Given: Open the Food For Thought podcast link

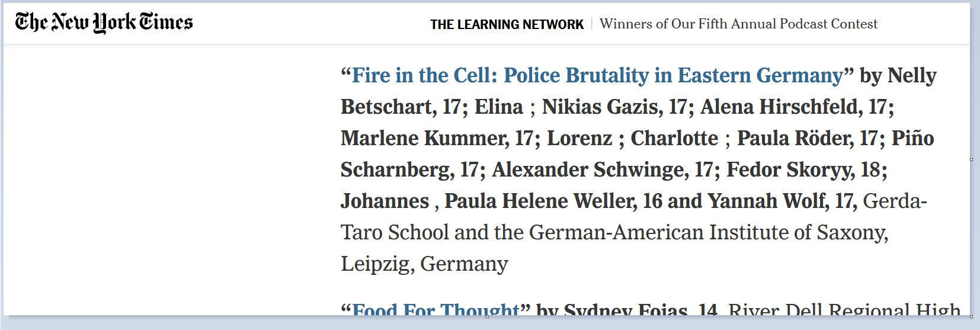Looking at the screenshot, I should tap(435, 309).
